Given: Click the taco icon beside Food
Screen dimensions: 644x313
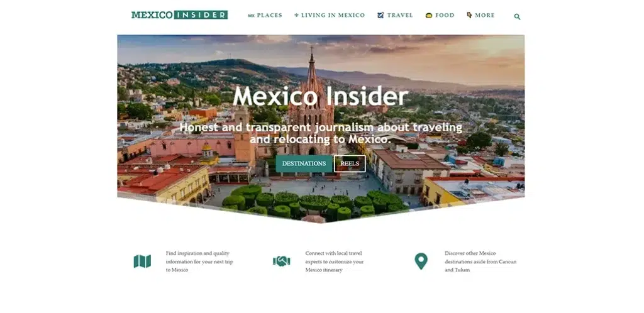Looking at the screenshot, I should click(429, 16).
